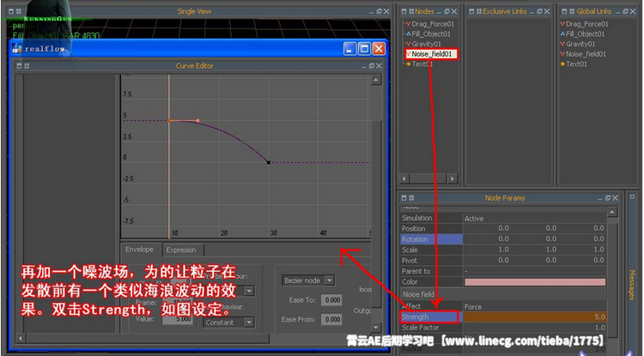
Task: Select Noise_field01 in the Nodes list
Action: 432,54
